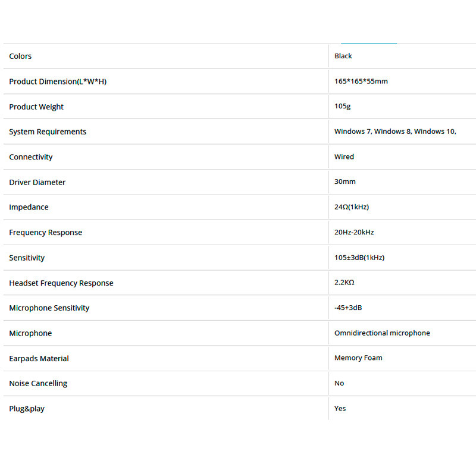476x476 pixels.
Task: Click the Microphone Sensitivity label
Action: tap(49, 308)
